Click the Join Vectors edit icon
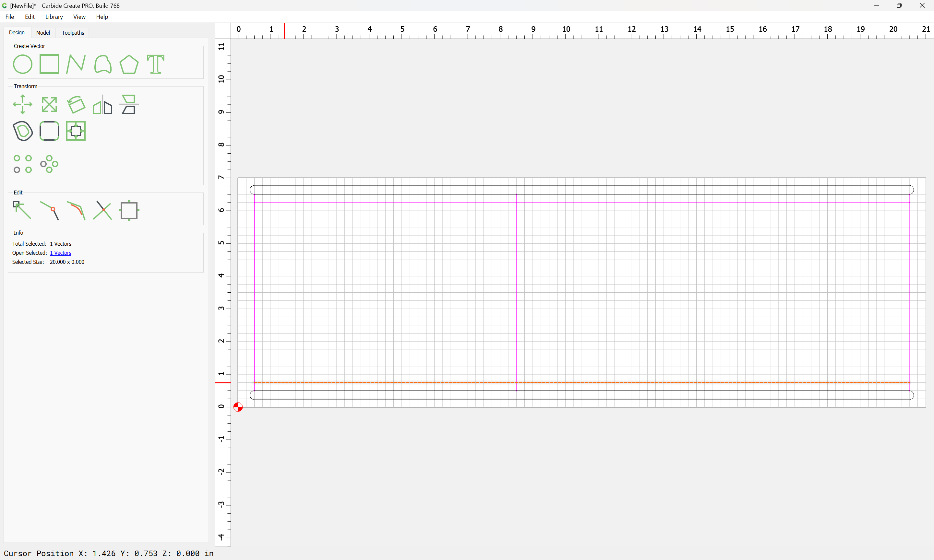 tap(49, 211)
